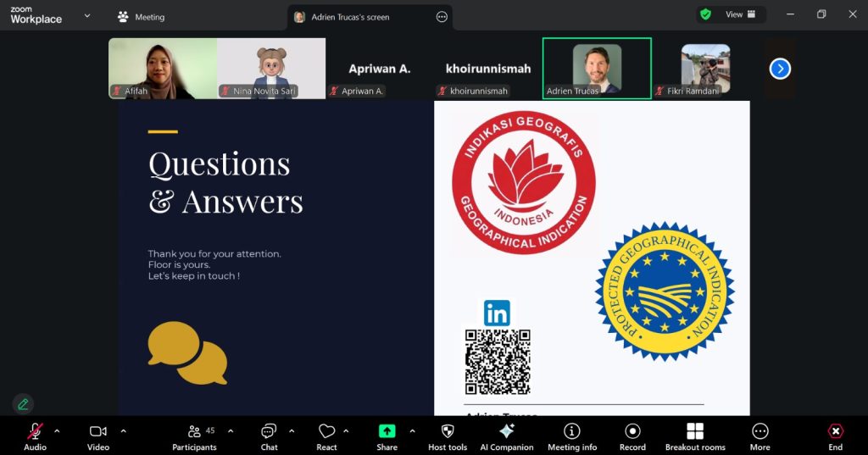
Task: Toggle camera with the Video button
Action: click(x=98, y=436)
